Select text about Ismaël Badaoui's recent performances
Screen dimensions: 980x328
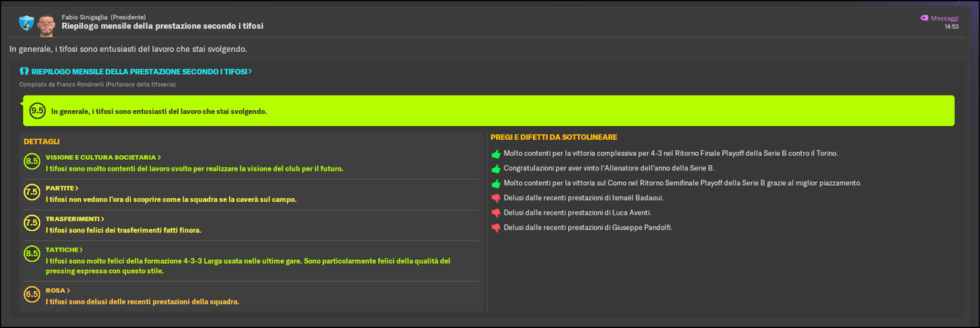(583, 198)
